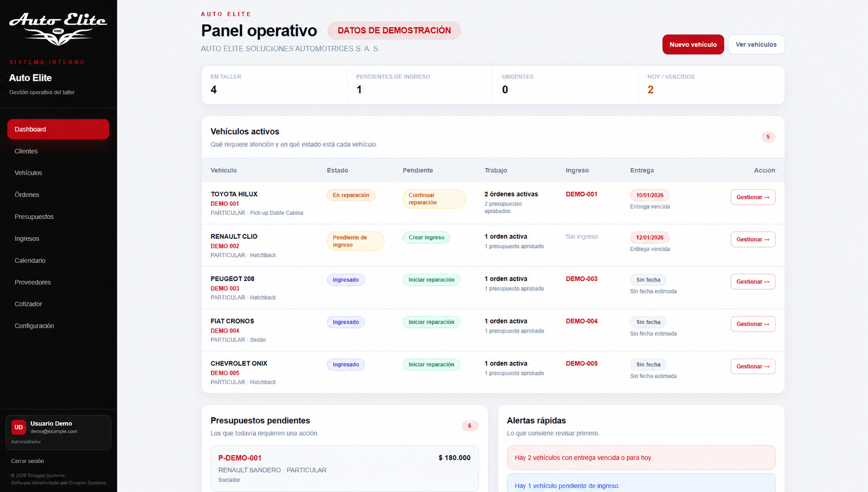The height and width of the screenshot is (492, 868).
Task: Click Iniciar reparación for Peugeot 208
Action: [431, 280]
